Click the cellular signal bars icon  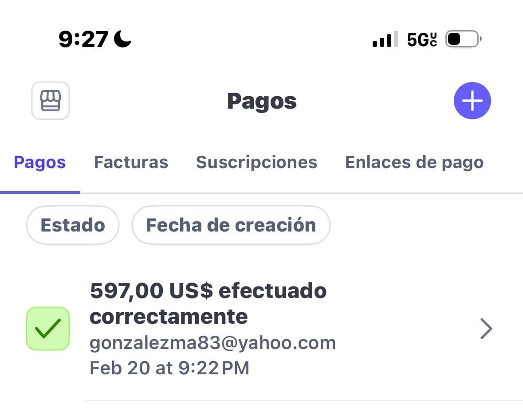coord(385,39)
